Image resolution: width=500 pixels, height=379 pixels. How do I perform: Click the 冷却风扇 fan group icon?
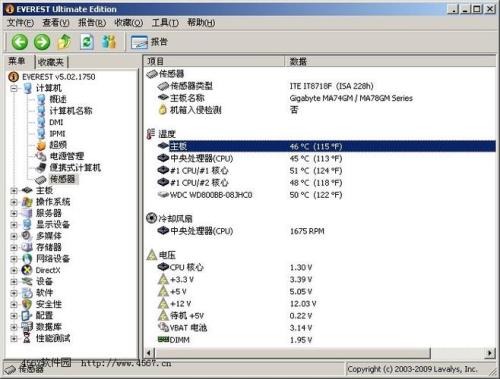click(151, 218)
